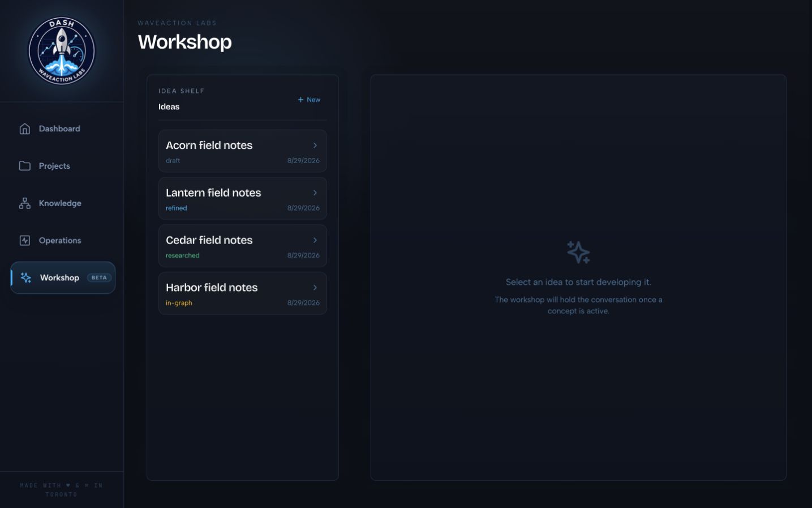Click the 'refined' status on Lantern card
This screenshot has height=508, width=812.
point(176,208)
